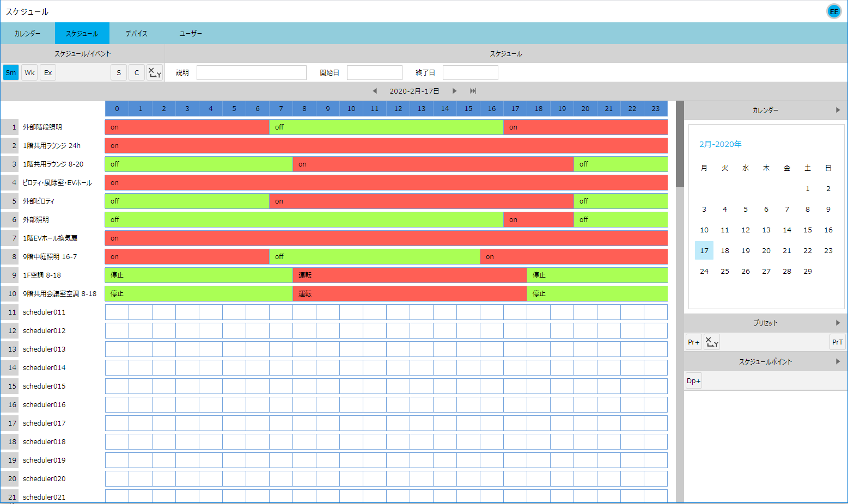Open the スケジュール tab
Viewport: 848px width, 504px height.
[x=82, y=33]
